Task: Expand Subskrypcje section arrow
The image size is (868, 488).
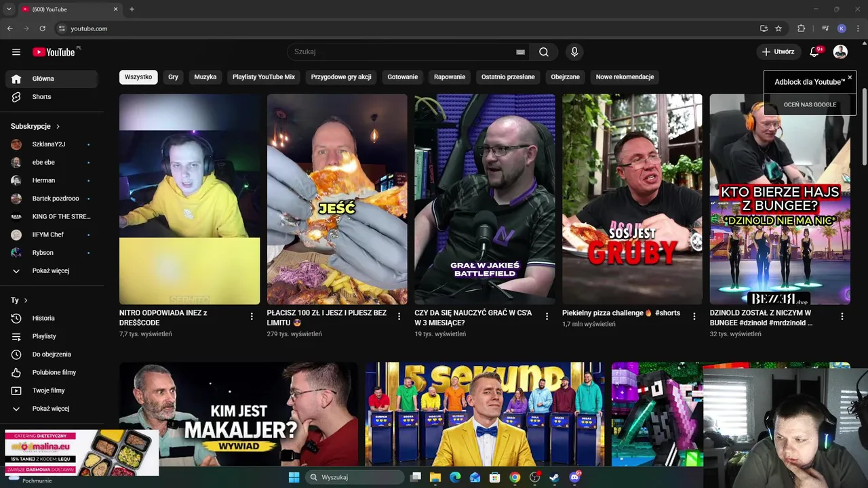Action: [x=58, y=126]
